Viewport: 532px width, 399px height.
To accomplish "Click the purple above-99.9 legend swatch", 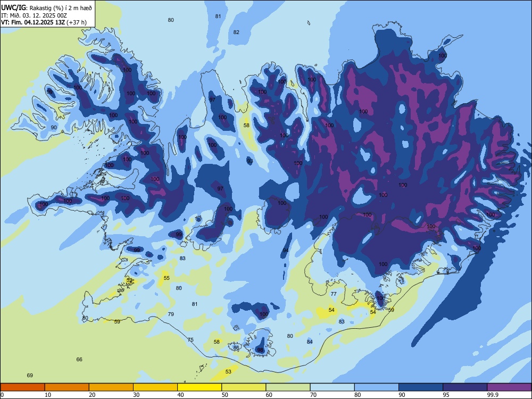I will click(x=509, y=387).
